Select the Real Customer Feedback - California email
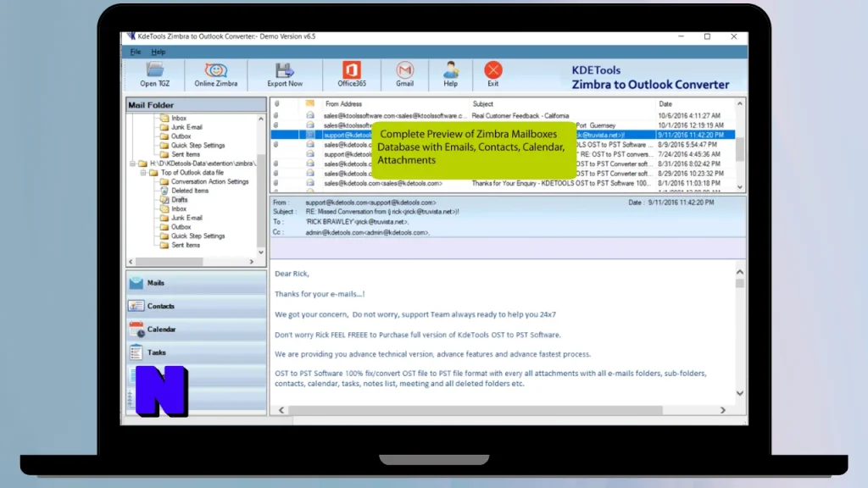The width and height of the screenshot is (868, 488). (x=504, y=115)
